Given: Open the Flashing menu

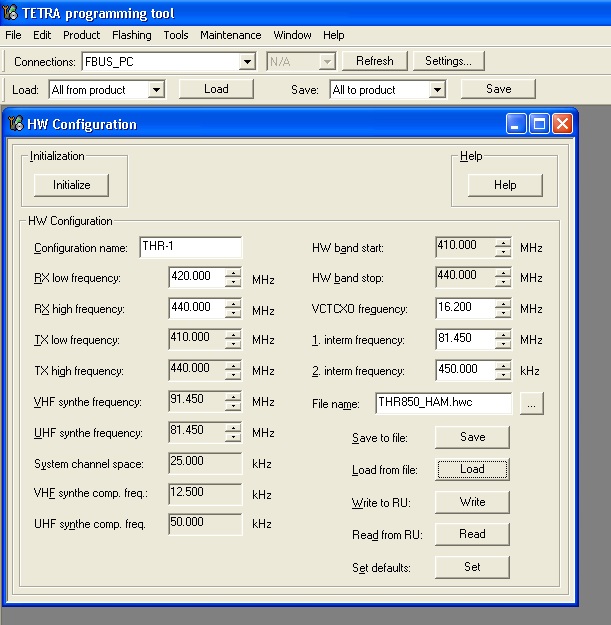Looking at the screenshot, I should [x=131, y=35].
